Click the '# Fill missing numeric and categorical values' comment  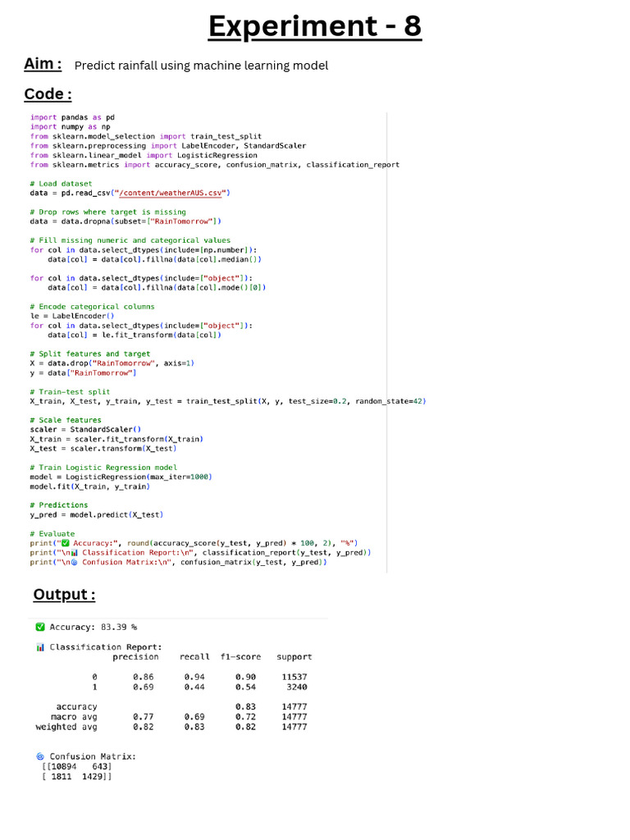tap(130, 240)
